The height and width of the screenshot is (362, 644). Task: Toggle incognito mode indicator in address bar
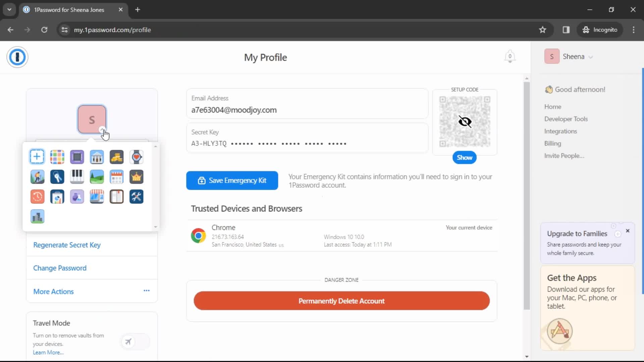(600, 29)
